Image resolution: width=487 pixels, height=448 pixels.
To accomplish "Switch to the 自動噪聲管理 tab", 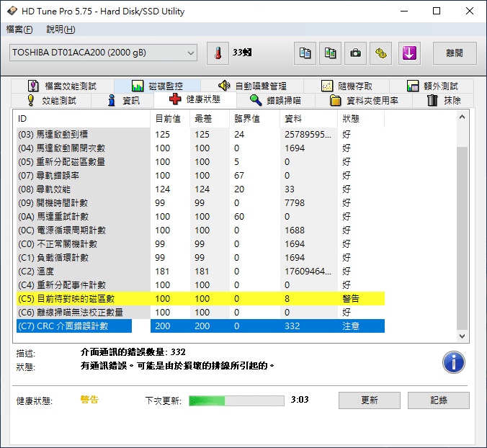I will pos(252,86).
